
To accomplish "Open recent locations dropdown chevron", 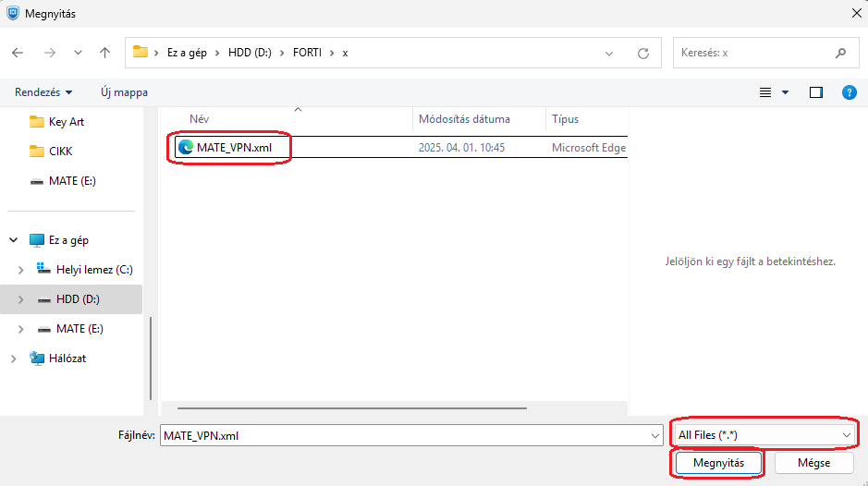I will (78, 53).
